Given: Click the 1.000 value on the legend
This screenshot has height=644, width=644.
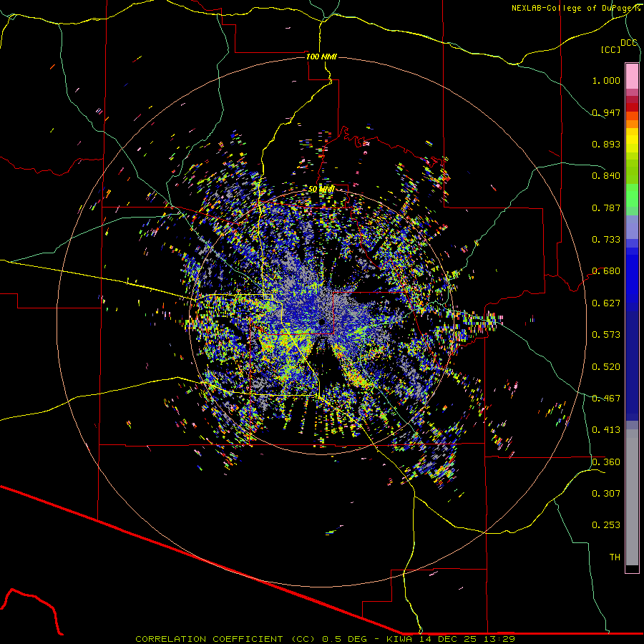Looking at the screenshot, I should (x=606, y=80).
